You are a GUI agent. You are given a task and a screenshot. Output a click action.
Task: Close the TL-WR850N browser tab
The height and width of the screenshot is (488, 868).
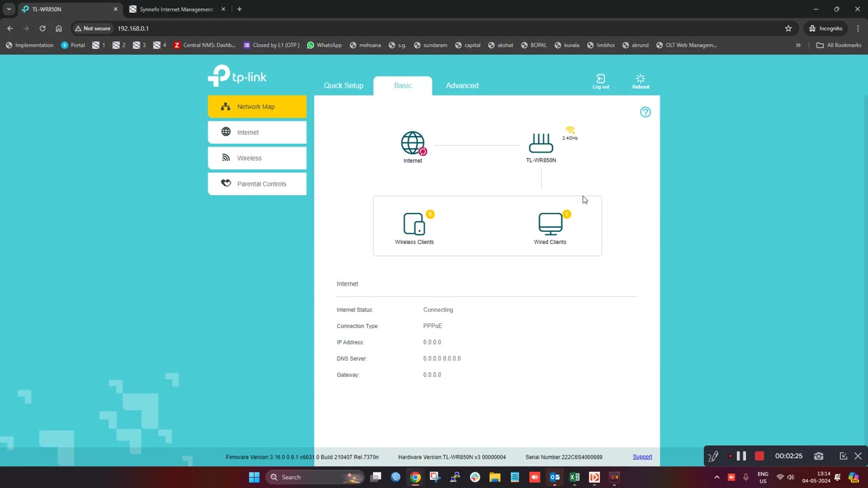115,9
